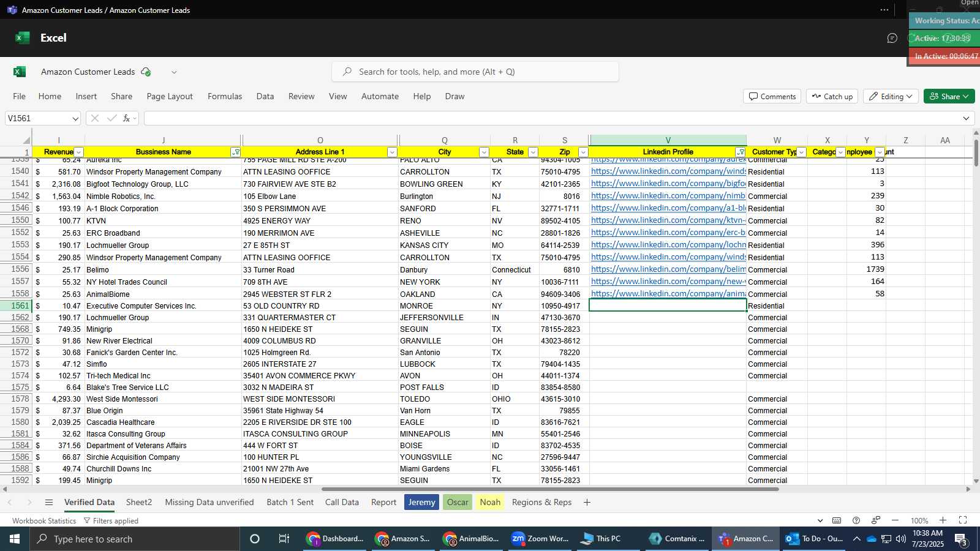Switch to the Jeremy sheet tab
980x551 pixels.
421,503
